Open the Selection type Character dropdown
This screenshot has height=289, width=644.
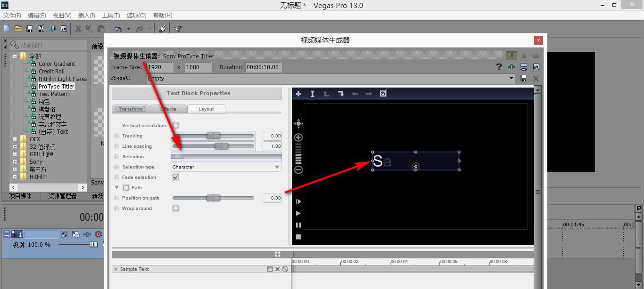click(226, 167)
